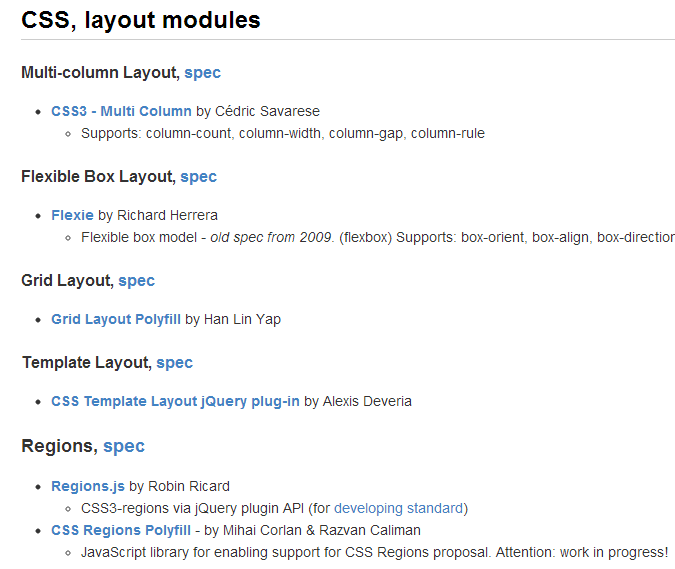Open the spec link beside Multi-column Layout
This screenshot has height=569, width=675.
coord(202,73)
